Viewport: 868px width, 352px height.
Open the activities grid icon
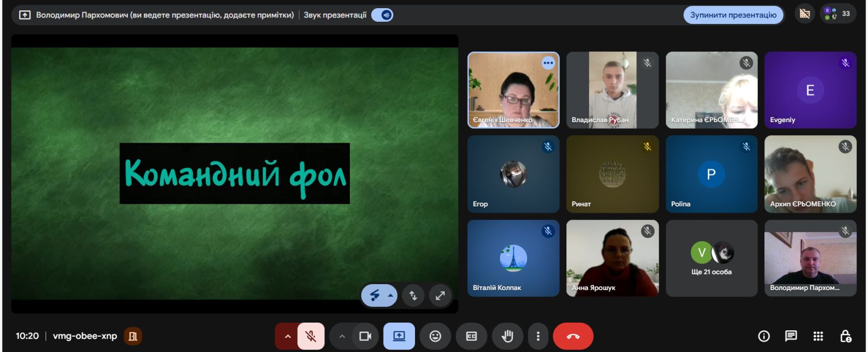(x=818, y=336)
